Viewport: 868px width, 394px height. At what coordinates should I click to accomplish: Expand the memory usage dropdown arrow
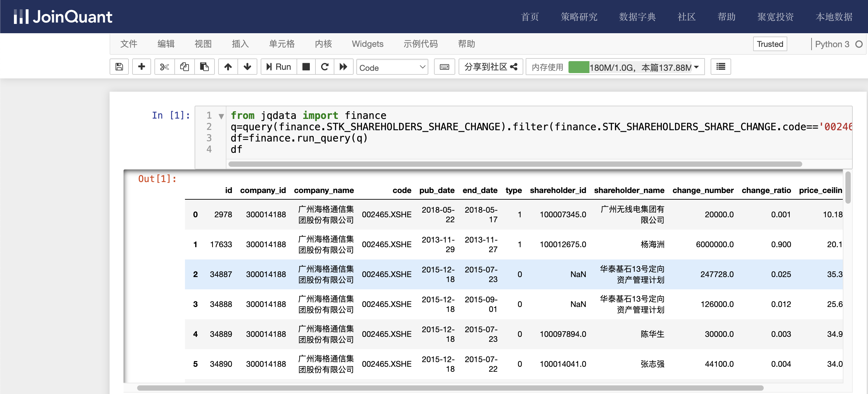click(696, 67)
